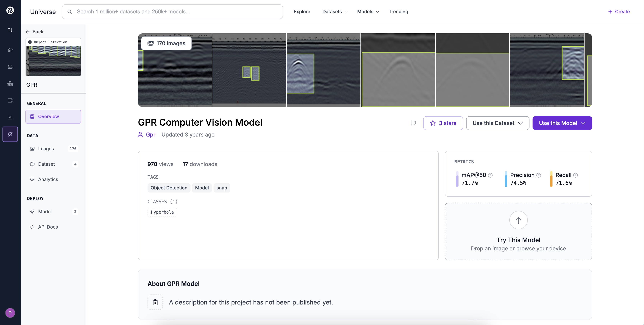
Task: Open the bar chart usage icon in left rail
Action: (10, 117)
